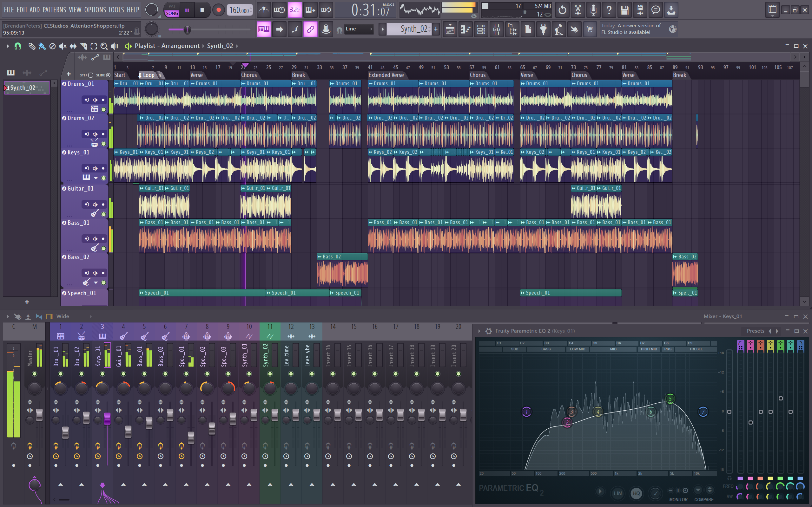Select the Slice tool in the playlist toolbar
The width and height of the screenshot is (812, 507).
point(83,46)
